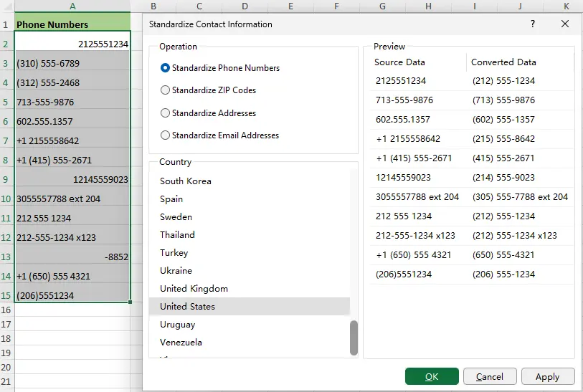Close the Standardize Contact Information dialog
Screen dimensions: 583x392
pos(565,24)
